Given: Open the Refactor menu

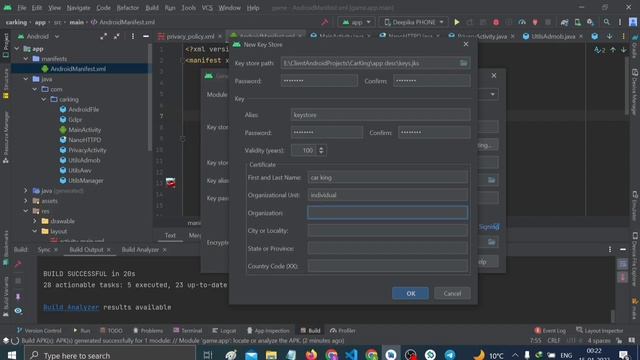Looking at the screenshot, I should [128, 8].
